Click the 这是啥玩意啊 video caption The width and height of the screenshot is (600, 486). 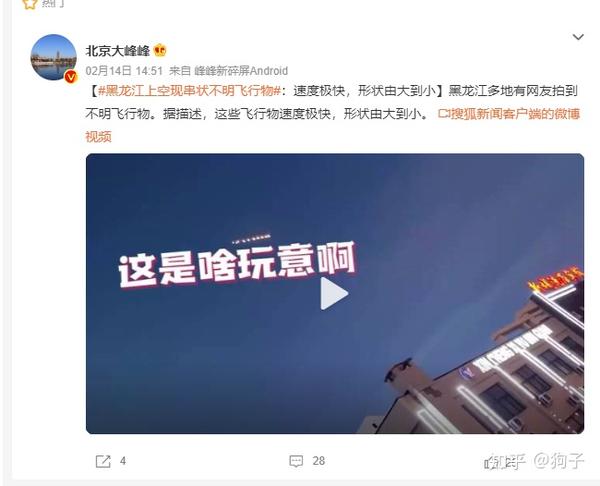[x=237, y=264]
